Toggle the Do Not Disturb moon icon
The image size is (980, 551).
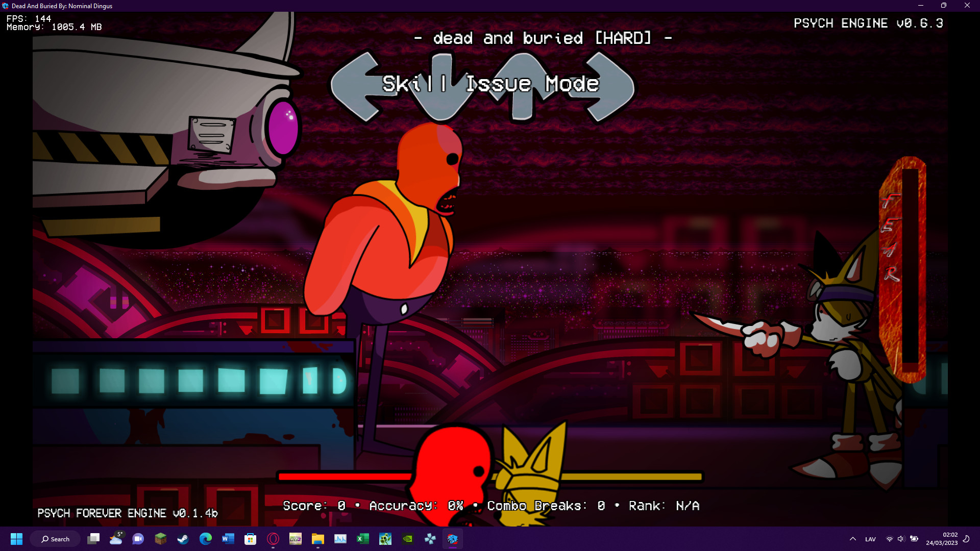[x=966, y=539]
